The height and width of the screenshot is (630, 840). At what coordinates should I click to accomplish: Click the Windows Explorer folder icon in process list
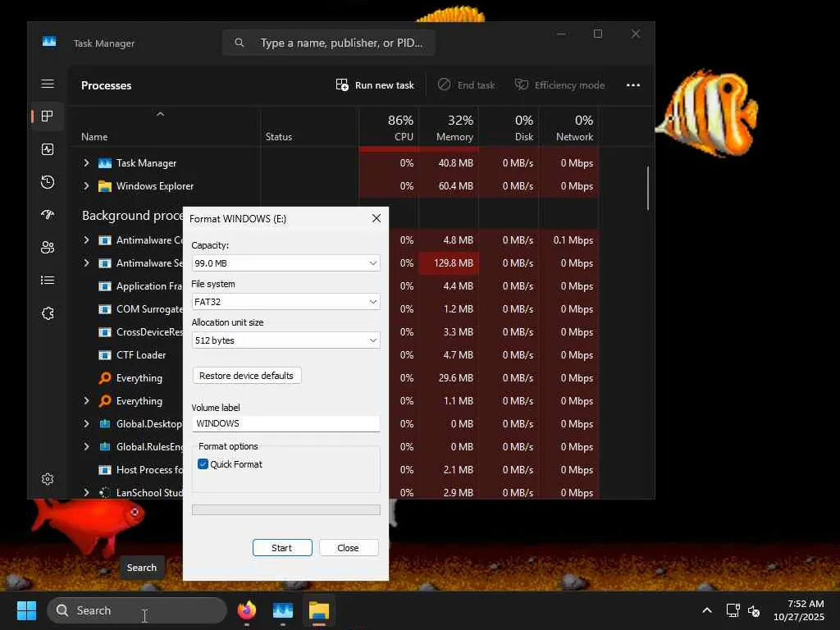[105, 186]
